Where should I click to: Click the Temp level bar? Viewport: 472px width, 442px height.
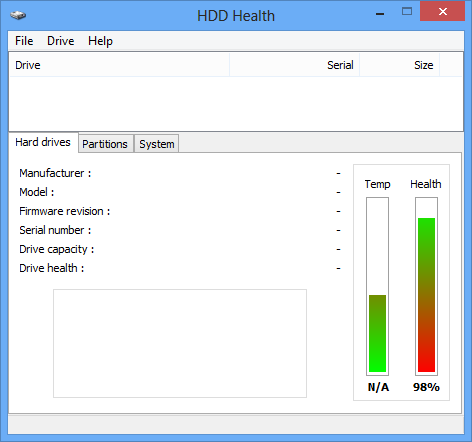(377, 286)
